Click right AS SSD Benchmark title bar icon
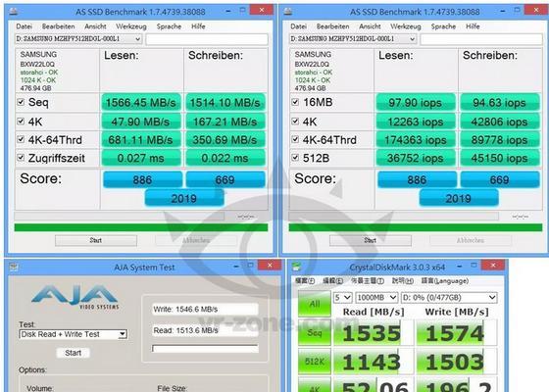The image size is (549, 392). point(288,12)
